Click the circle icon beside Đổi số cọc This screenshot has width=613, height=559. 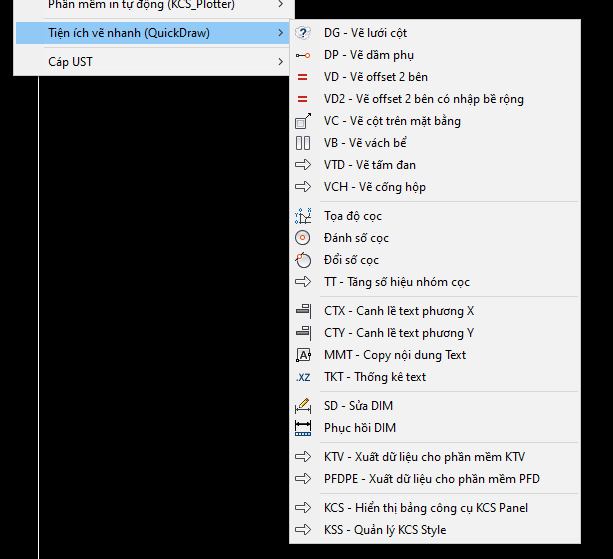click(303, 260)
